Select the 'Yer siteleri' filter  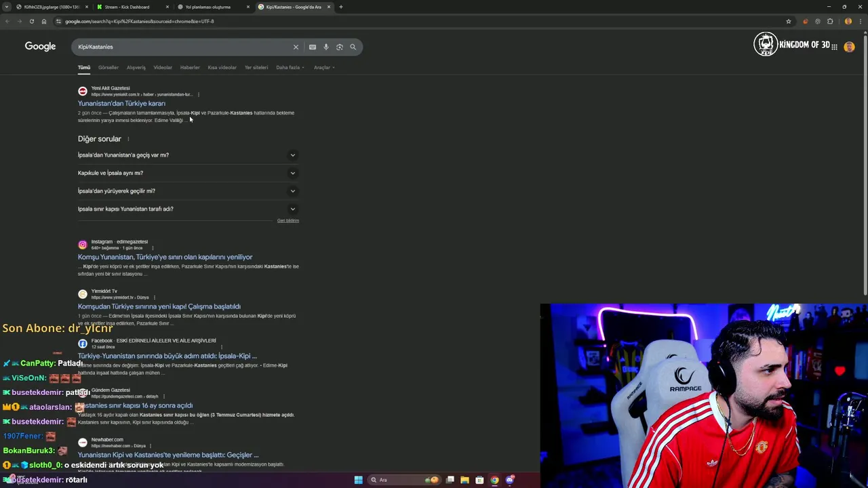click(x=256, y=67)
